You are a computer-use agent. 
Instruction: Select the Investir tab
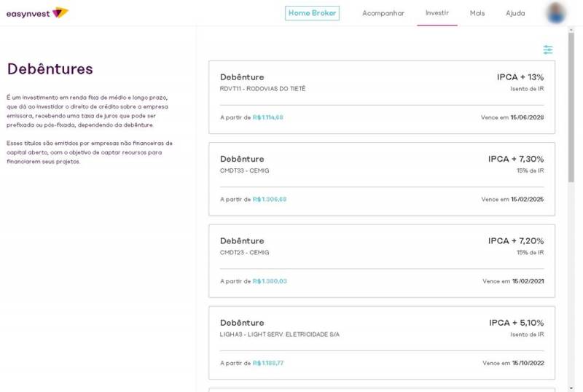pos(437,13)
